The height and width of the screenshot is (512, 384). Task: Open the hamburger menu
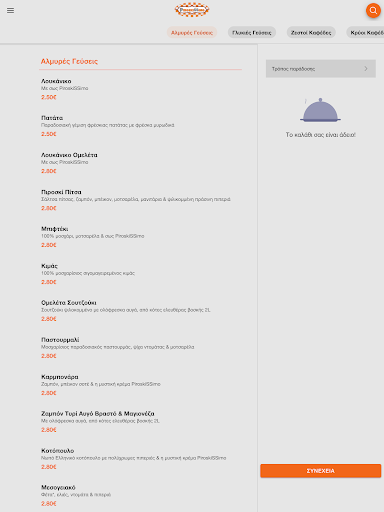(10, 10)
